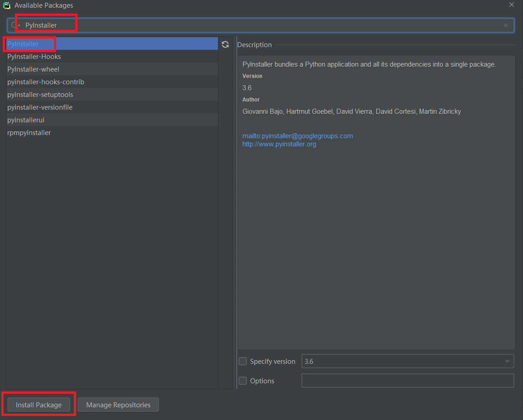Click the Author names text in description
Image resolution: width=523 pixels, height=420 pixels.
[352, 111]
